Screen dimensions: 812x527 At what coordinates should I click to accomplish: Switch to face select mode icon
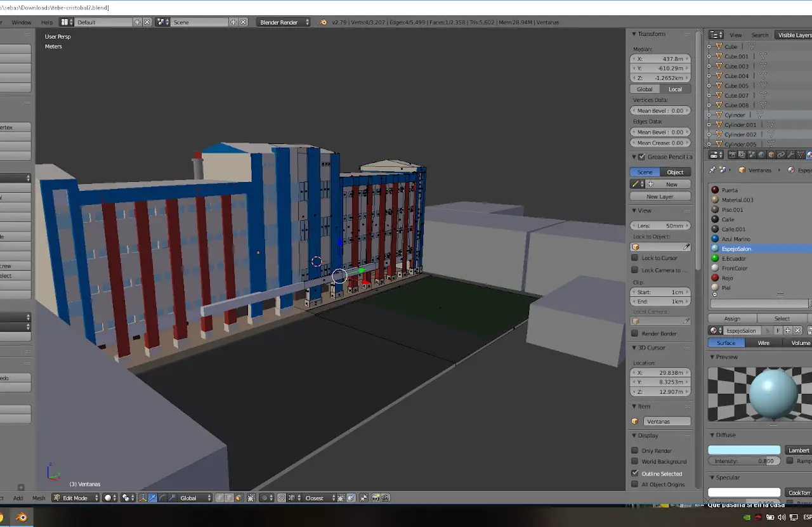(239, 498)
